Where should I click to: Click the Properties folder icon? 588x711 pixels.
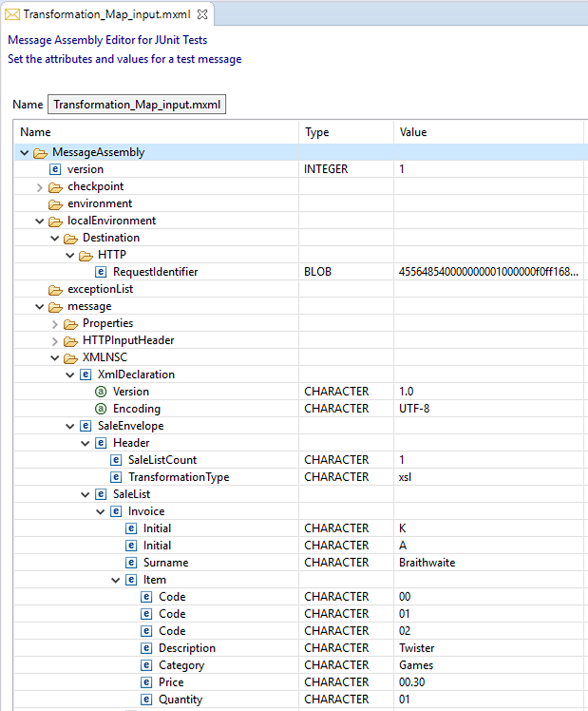(x=70, y=324)
